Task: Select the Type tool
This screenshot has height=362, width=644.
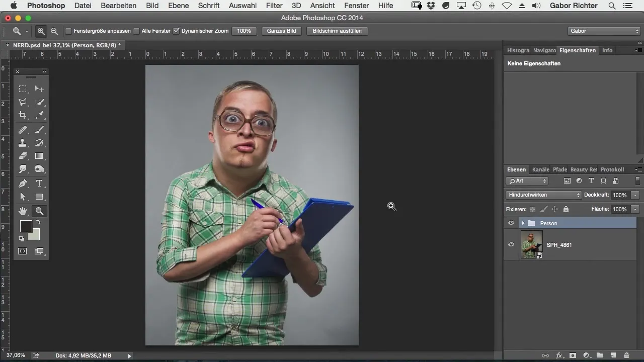Action: (x=39, y=184)
